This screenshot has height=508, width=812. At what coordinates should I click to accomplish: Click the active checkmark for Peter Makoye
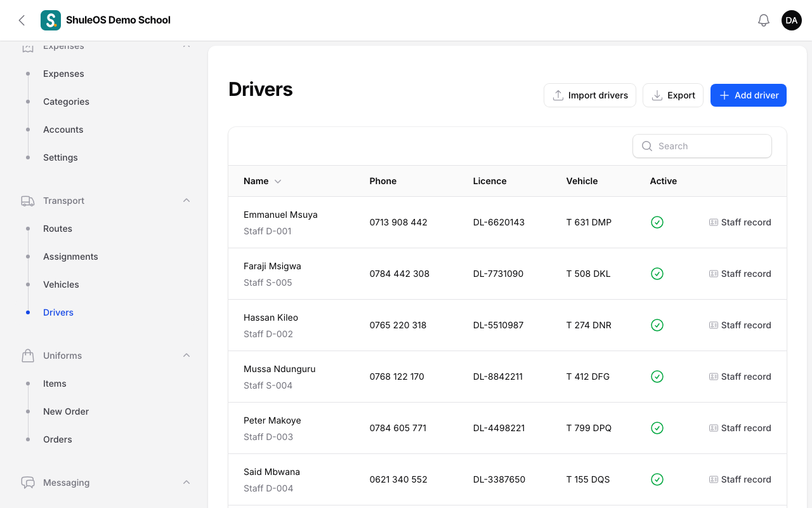[657, 428]
